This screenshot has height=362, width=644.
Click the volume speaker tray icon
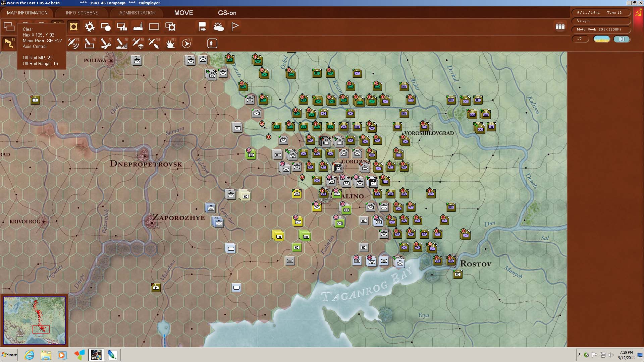tap(611, 355)
